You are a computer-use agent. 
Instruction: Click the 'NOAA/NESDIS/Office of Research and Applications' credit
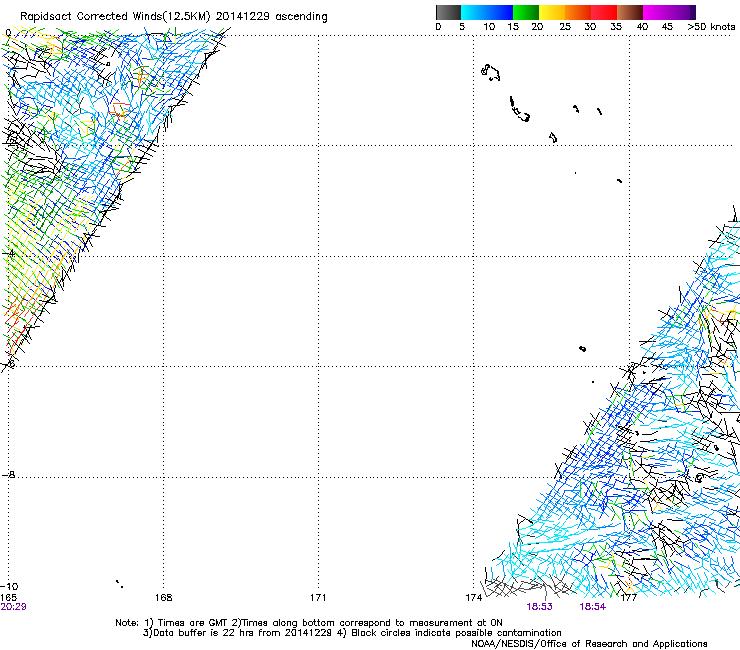click(589, 644)
